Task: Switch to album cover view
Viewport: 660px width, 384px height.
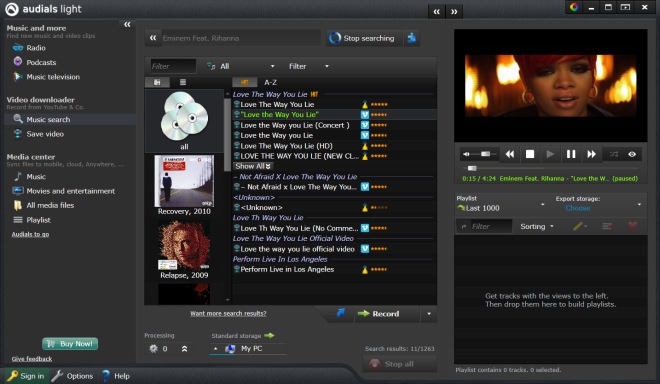Action: coord(157,82)
